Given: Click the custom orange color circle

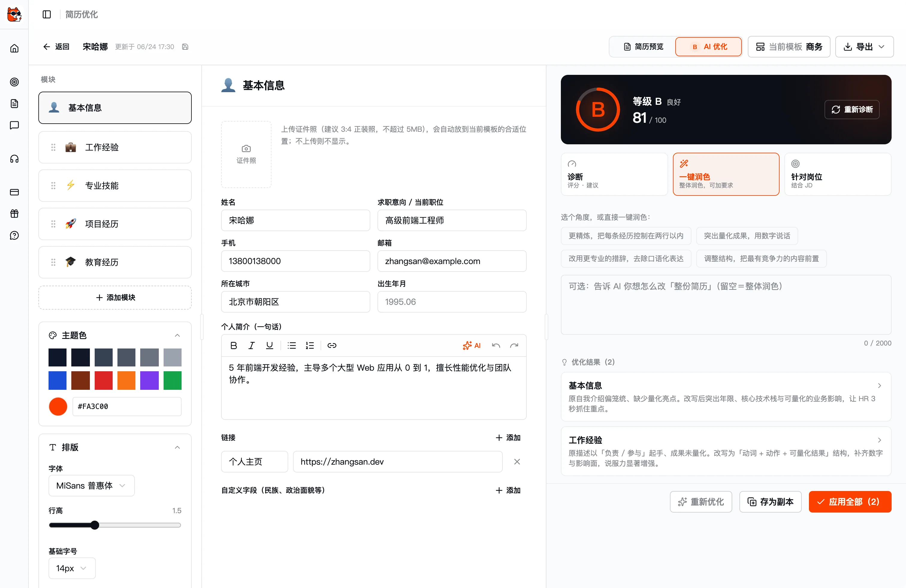Looking at the screenshot, I should click(58, 406).
